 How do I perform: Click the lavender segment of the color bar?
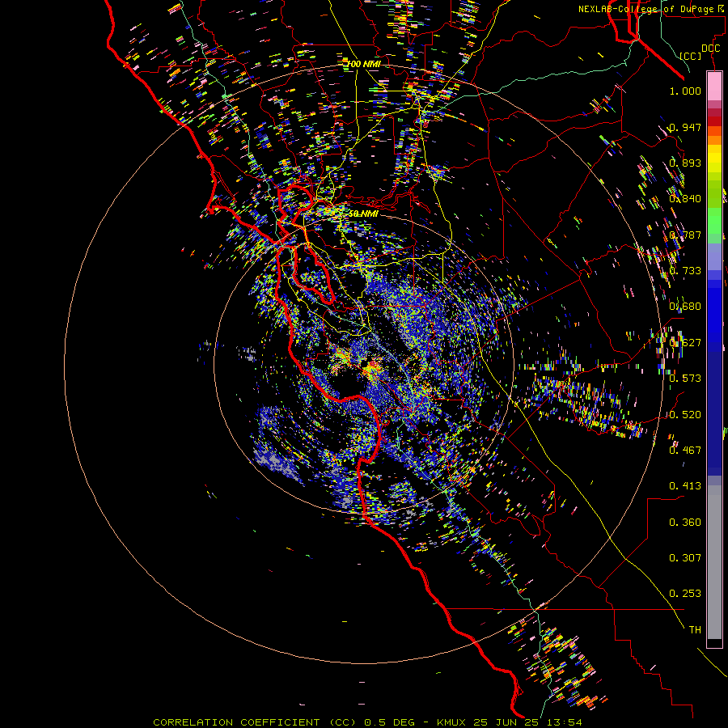[x=714, y=256]
